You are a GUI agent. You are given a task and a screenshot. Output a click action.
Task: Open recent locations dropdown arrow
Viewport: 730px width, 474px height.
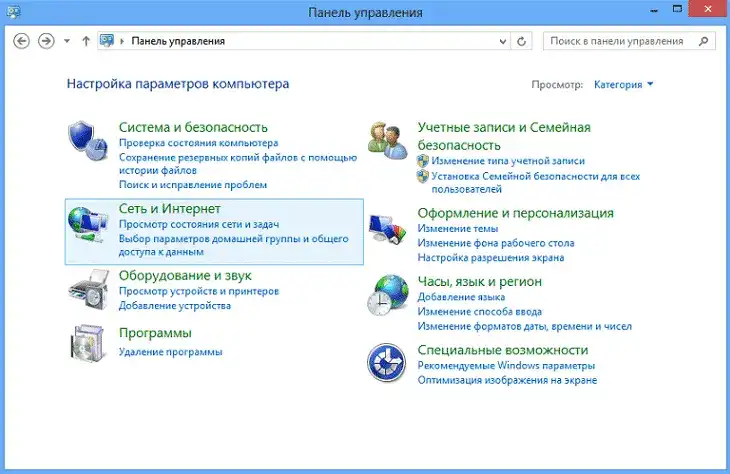tap(67, 41)
